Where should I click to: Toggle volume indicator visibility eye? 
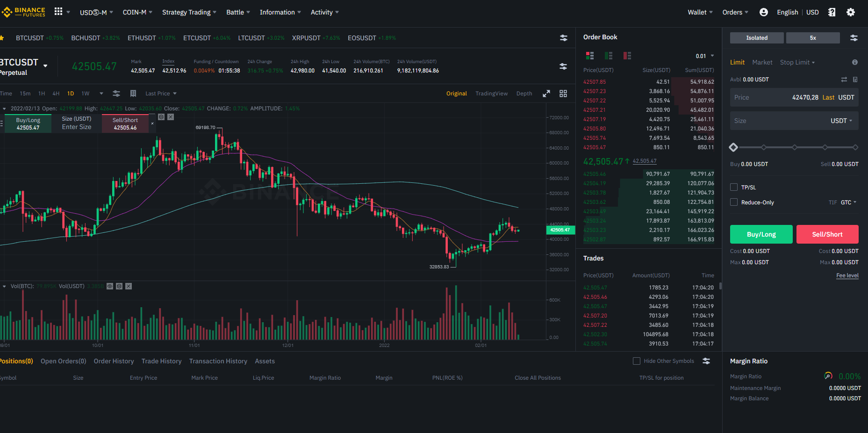[110, 286]
